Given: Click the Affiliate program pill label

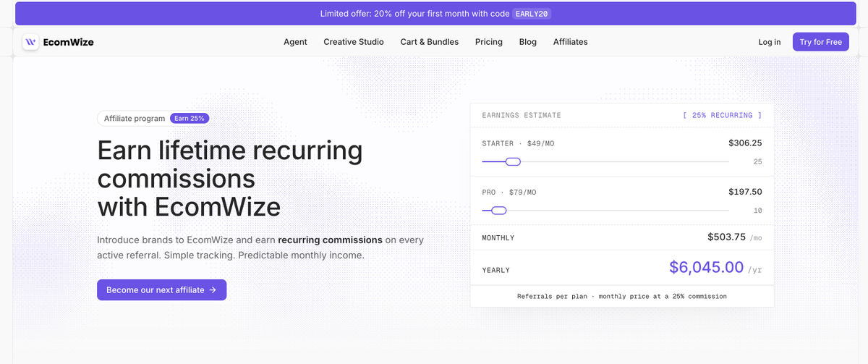Looking at the screenshot, I should 135,118.
